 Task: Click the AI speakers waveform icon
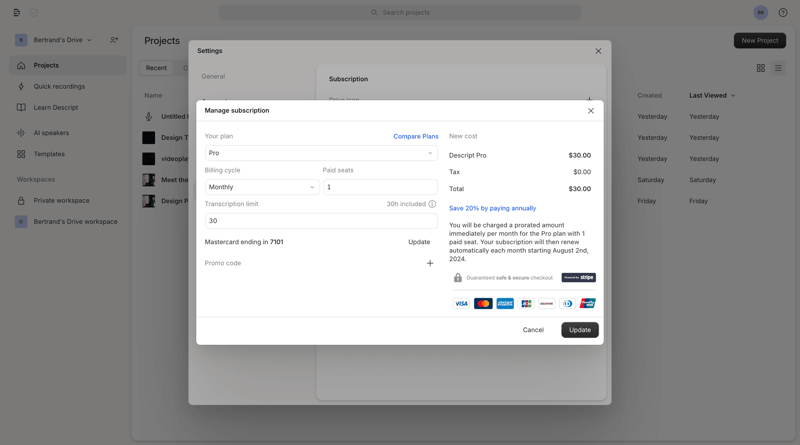point(21,133)
